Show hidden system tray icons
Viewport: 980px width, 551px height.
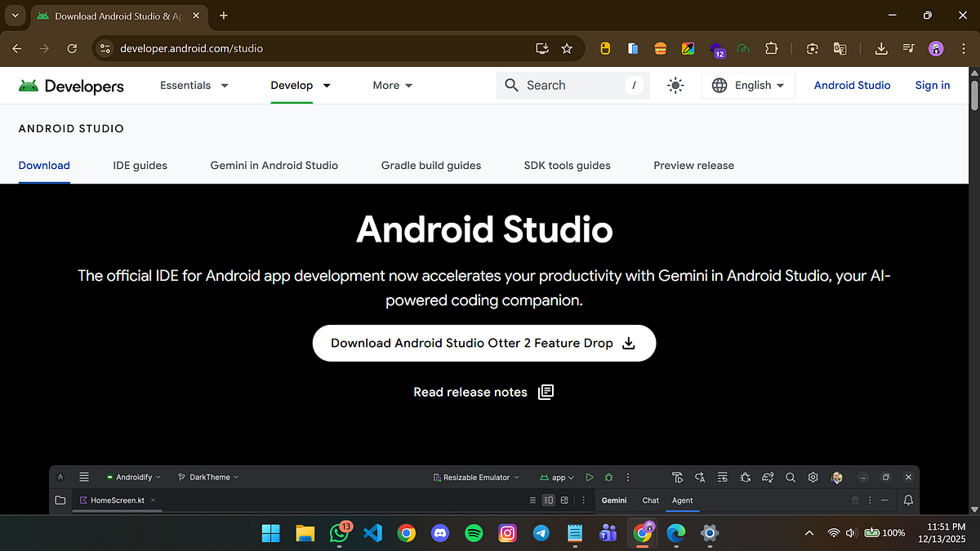click(x=809, y=533)
